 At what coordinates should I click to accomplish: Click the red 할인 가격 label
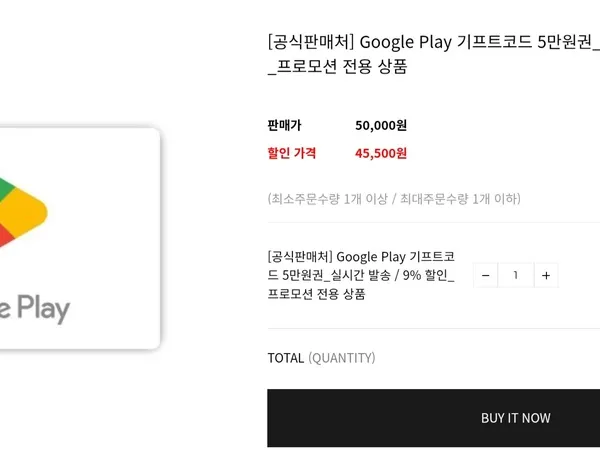(292, 153)
